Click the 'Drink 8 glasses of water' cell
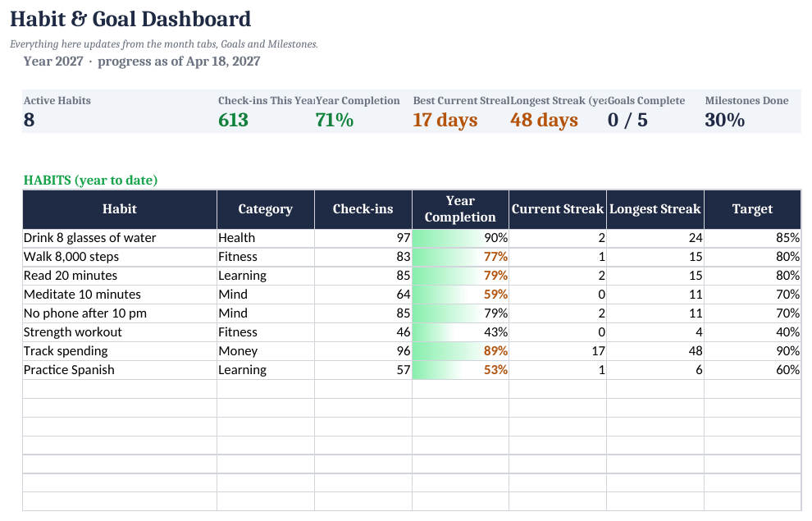Image resolution: width=812 pixels, height=521 pixels. tap(120, 238)
